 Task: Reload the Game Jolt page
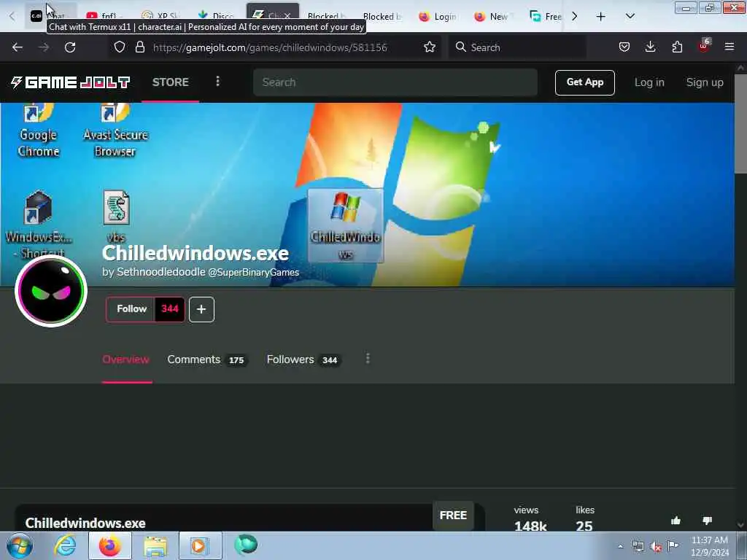[70, 47]
